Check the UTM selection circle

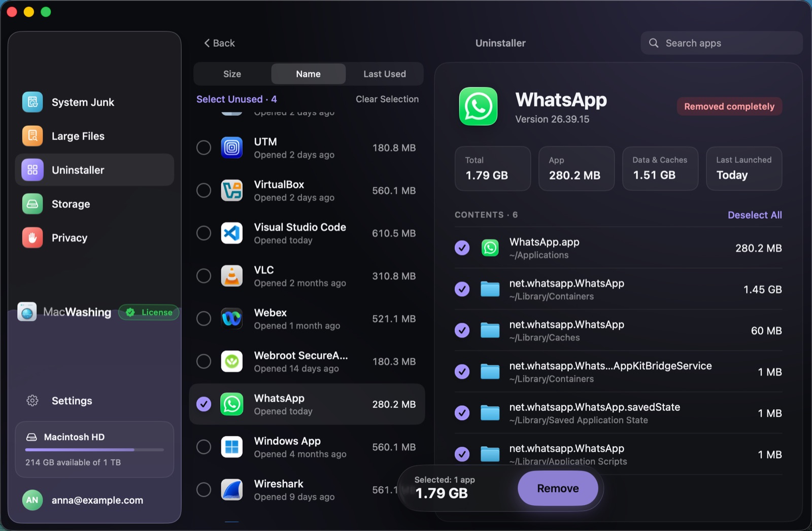point(204,148)
